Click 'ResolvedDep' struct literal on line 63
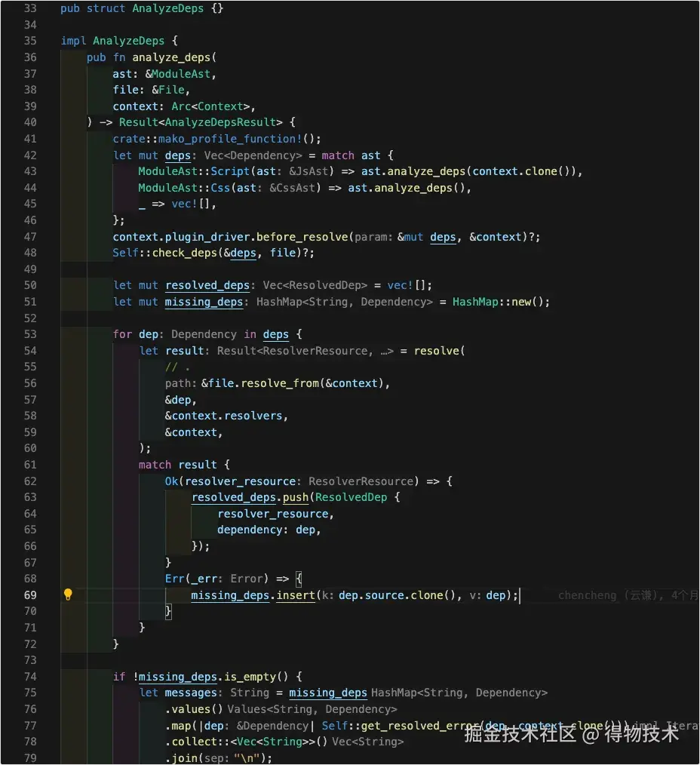700x765 pixels. (x=351, y=497)
